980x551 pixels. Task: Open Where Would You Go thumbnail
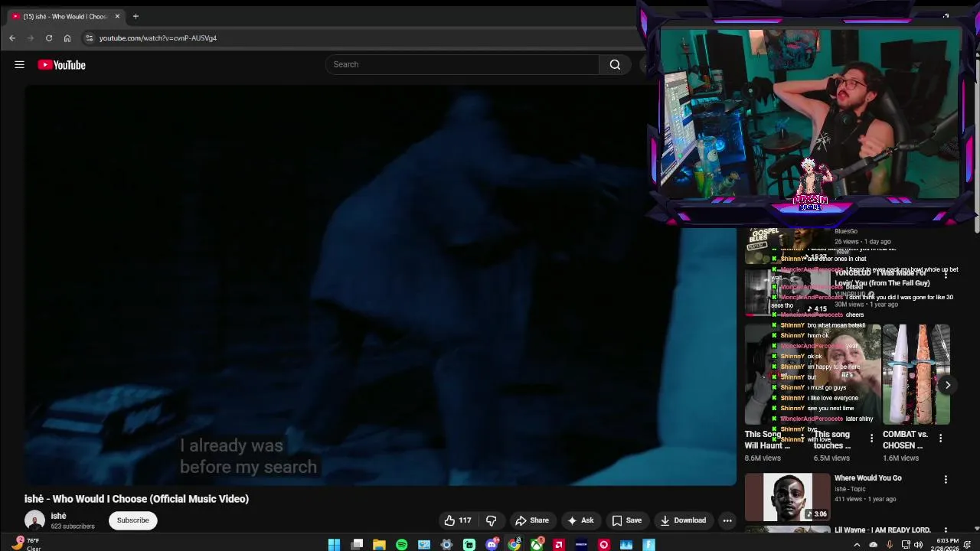point(787,497)
